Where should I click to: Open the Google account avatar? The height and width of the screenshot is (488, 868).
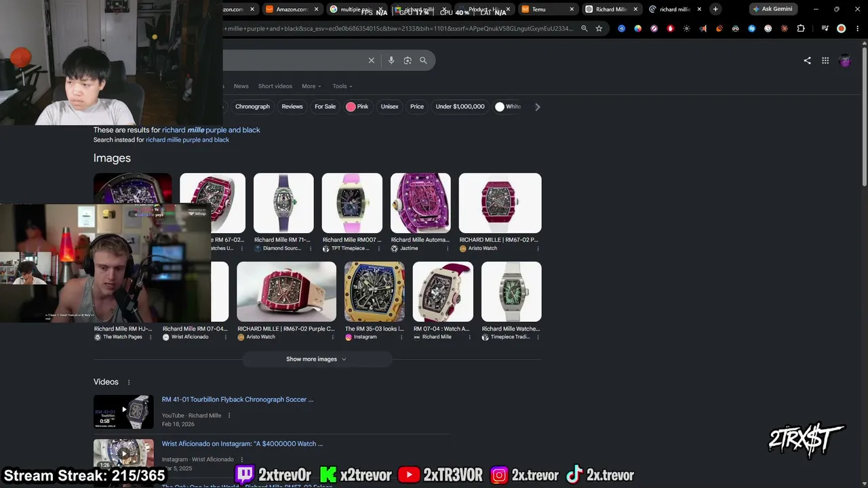coord(845,60)
